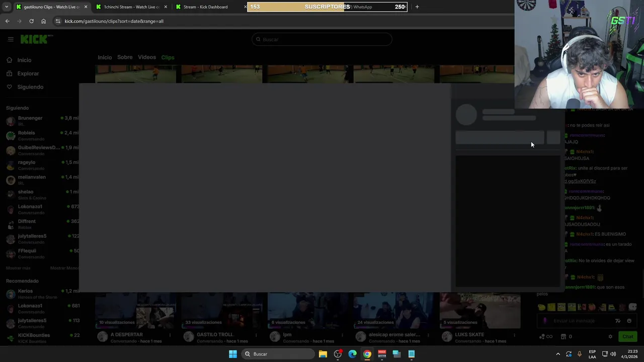Open Brunenger channel in Siguiendo list
The width and height of the screenshot is (644, 362).
click(42, 121)
